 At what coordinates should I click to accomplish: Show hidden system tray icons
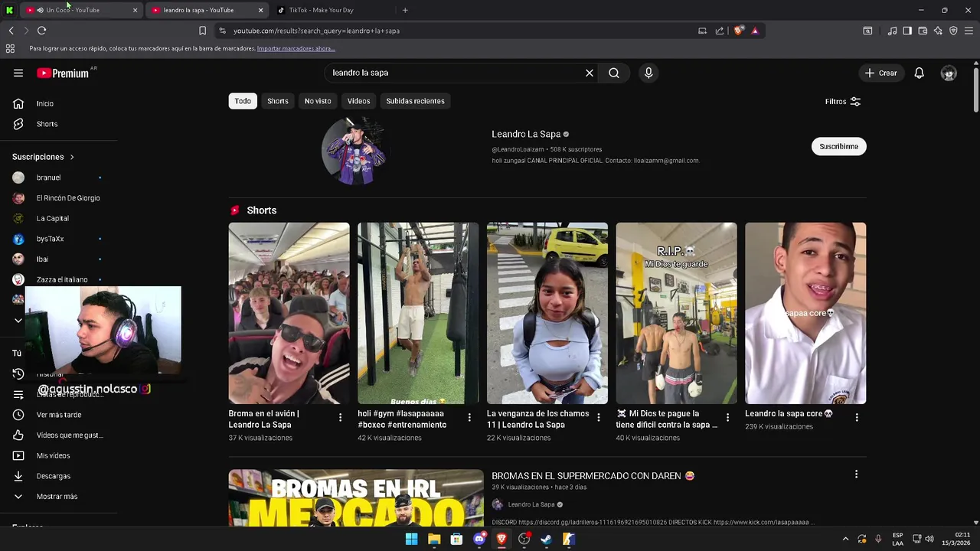(845, 539)
